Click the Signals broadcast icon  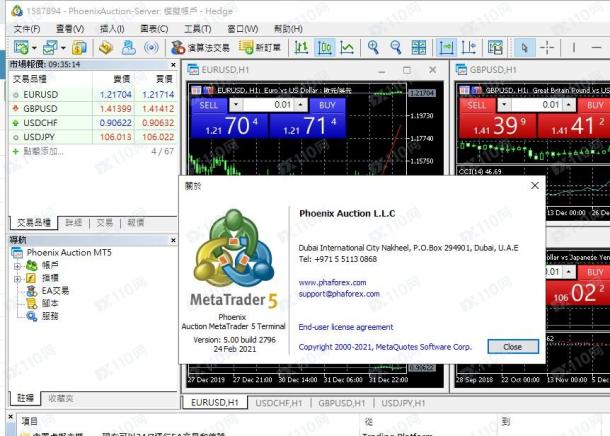pyautogui.click(x=151, y=47)
